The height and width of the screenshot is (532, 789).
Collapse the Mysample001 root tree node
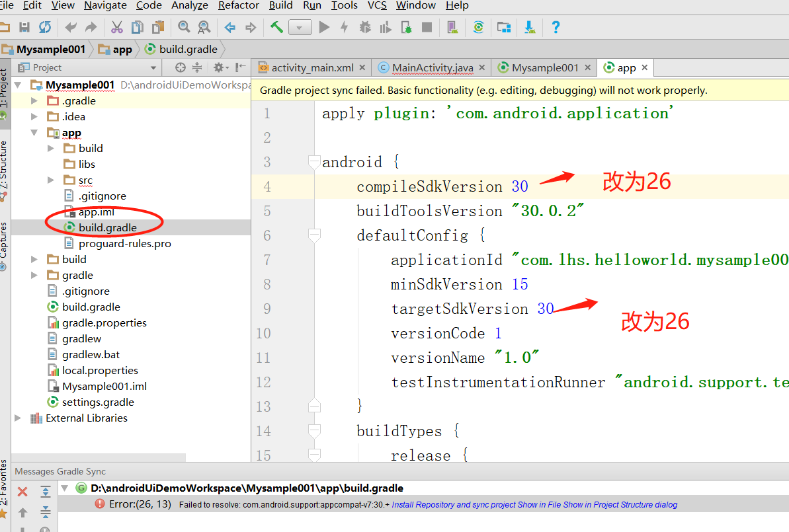tap(18, 85)
